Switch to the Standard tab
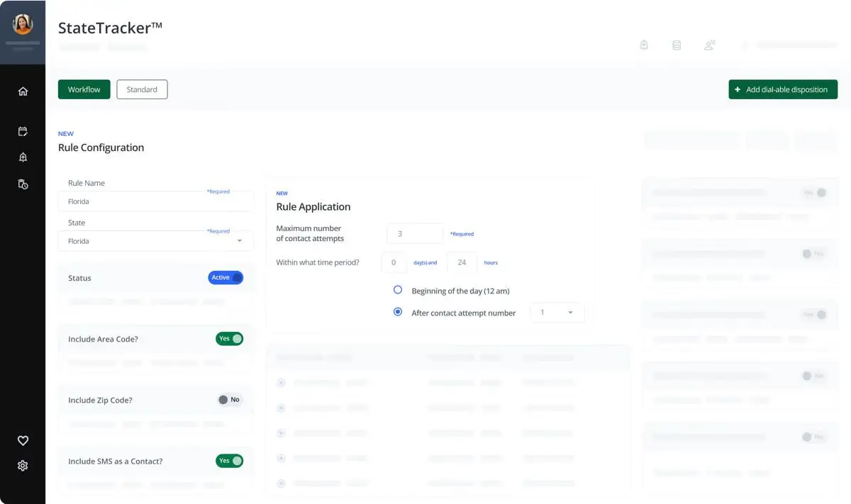This screenshot has width=851, height=504. click(142, 89)
